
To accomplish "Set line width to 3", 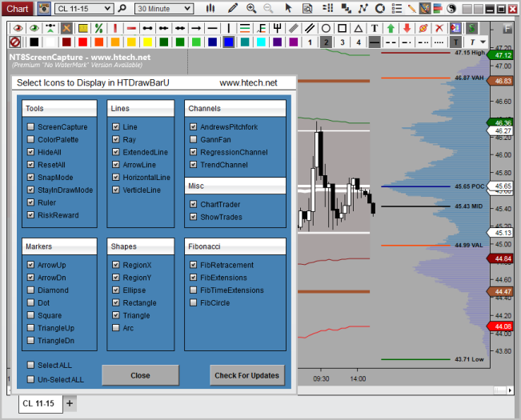I will (342, 42).
